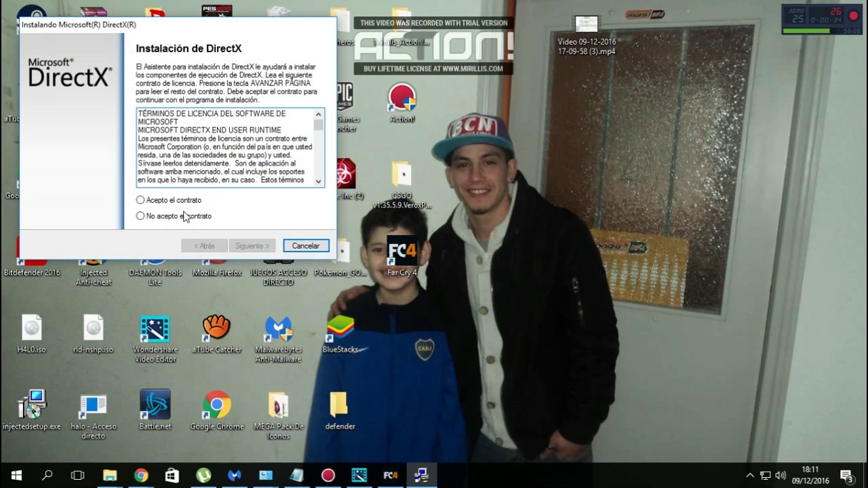The height and width of the screenshot is (488, 868).
Task: Click the Action! overlay red record indicator
Action: [853, 16]
